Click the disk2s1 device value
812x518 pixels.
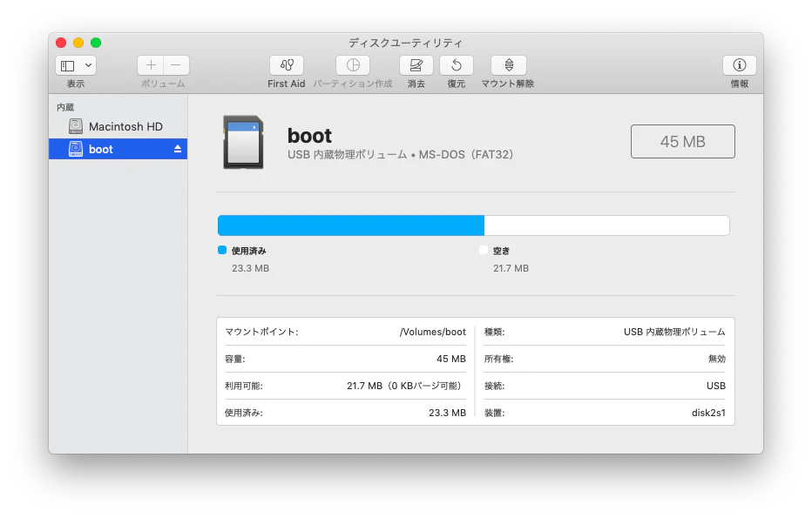point(708,413)
